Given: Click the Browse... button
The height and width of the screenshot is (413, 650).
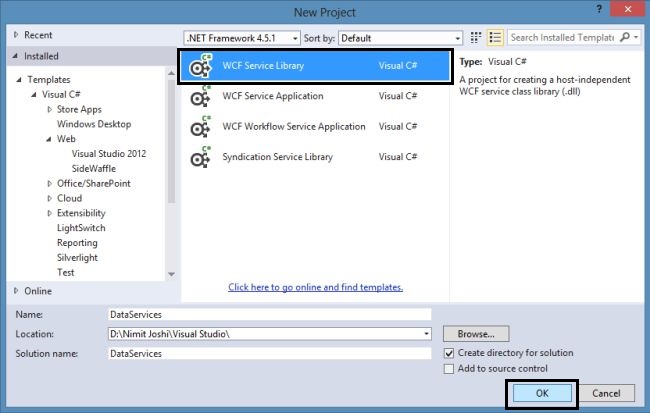Looking at the screenshot, I should 476,334.
